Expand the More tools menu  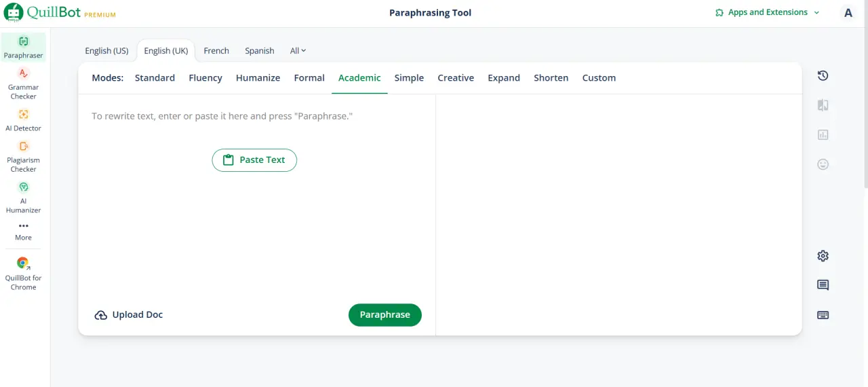23,231
